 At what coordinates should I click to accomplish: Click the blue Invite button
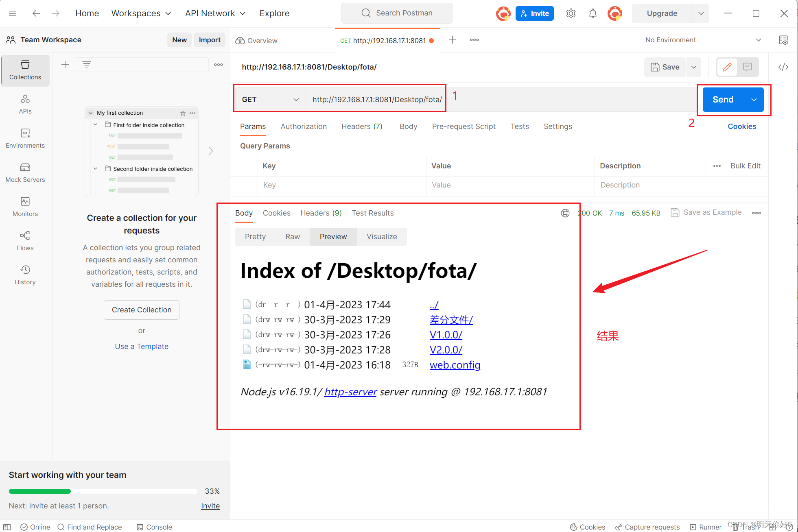pyautogui.click(x=534, y=13)
